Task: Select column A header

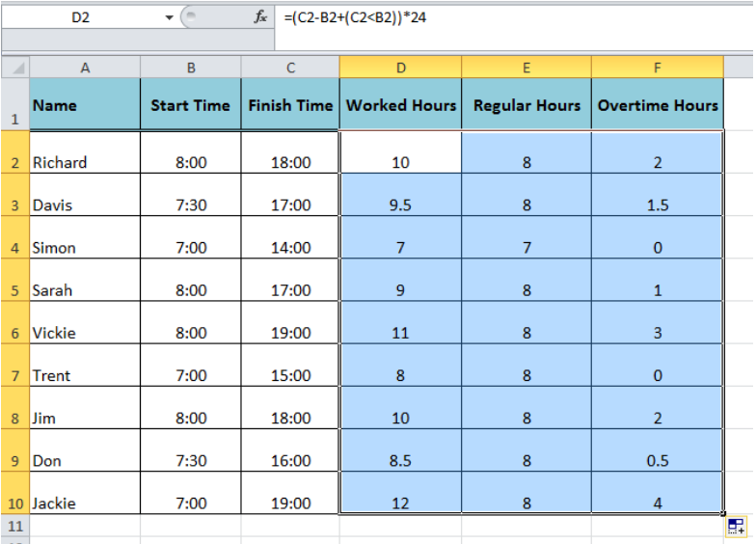Action: coord(85,68)
